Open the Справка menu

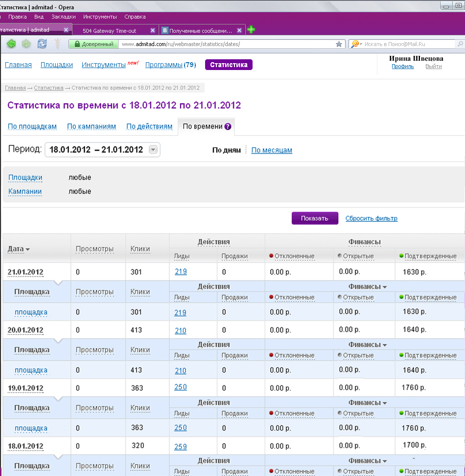point(135,17)
